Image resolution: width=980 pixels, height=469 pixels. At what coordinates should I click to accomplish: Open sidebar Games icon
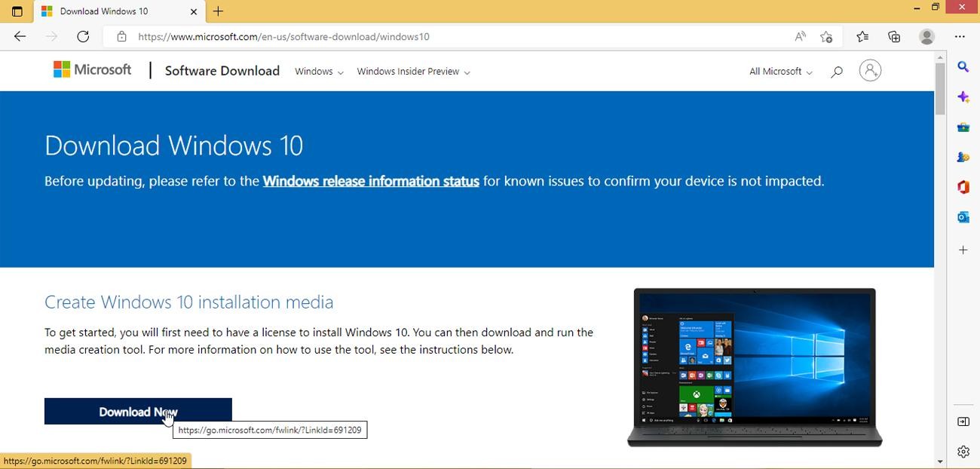pos(963,158)
